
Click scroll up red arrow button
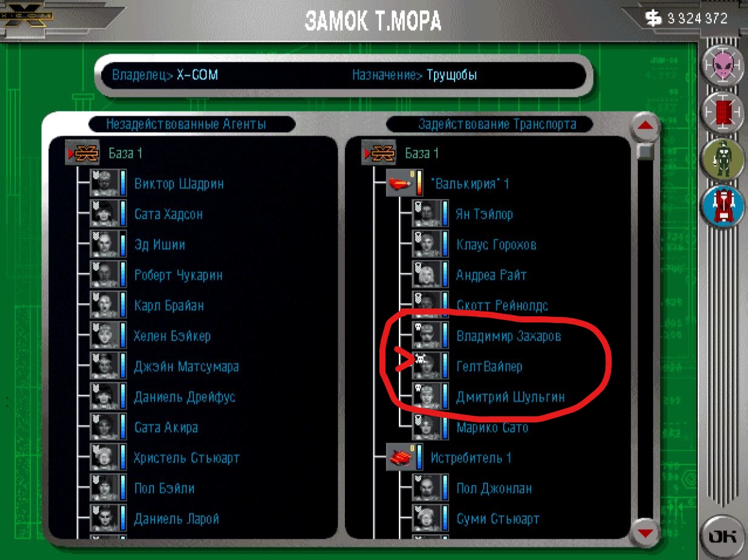pyautogui.click(x=646, y=126)
